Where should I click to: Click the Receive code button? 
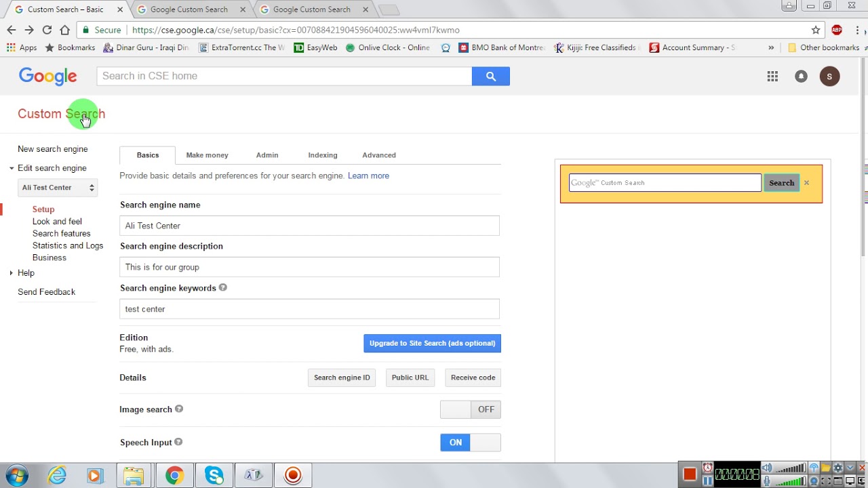(473, 378)
